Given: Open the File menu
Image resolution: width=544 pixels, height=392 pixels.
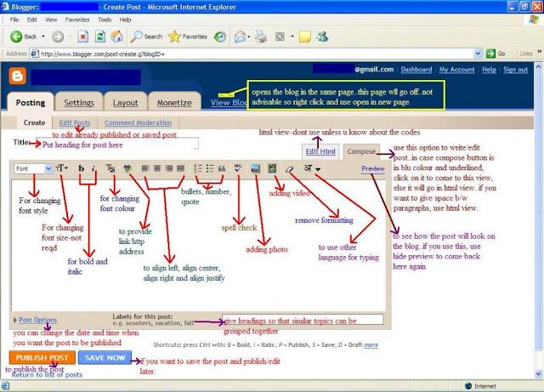Looking at the screenshot, I should pos(14,20).
